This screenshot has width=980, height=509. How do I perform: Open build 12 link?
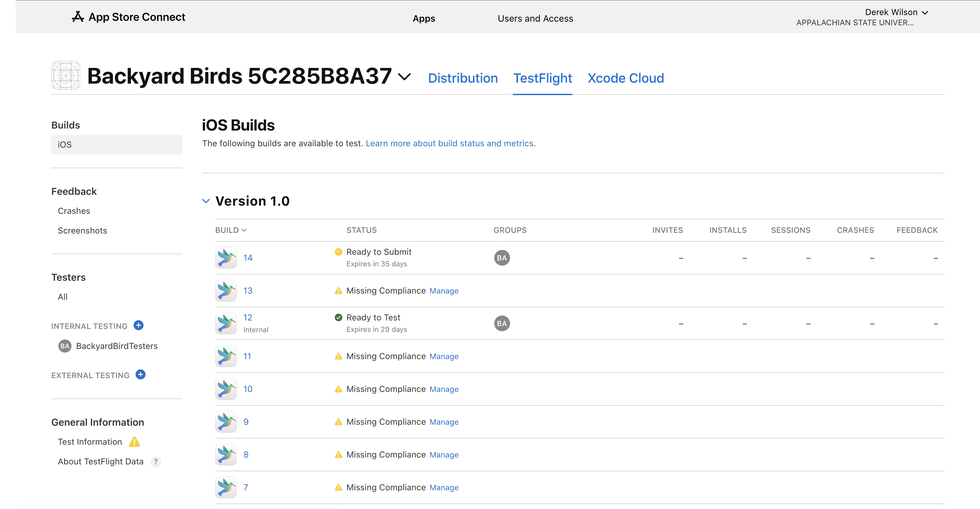point(248,317)
